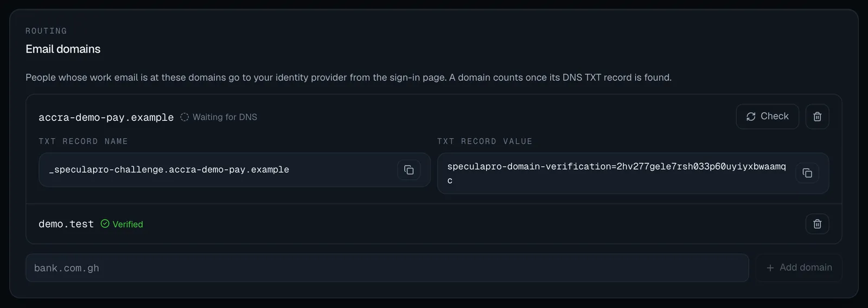Click the Email domains heading
The height and width of the screenshot is (308, 868).
(63, 49)
